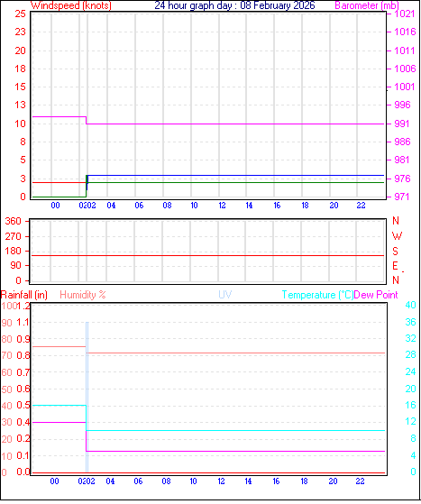Screen dimensions: 421x504
Task: Select the 996 barometer scale value
Action: tap(402, 105)
